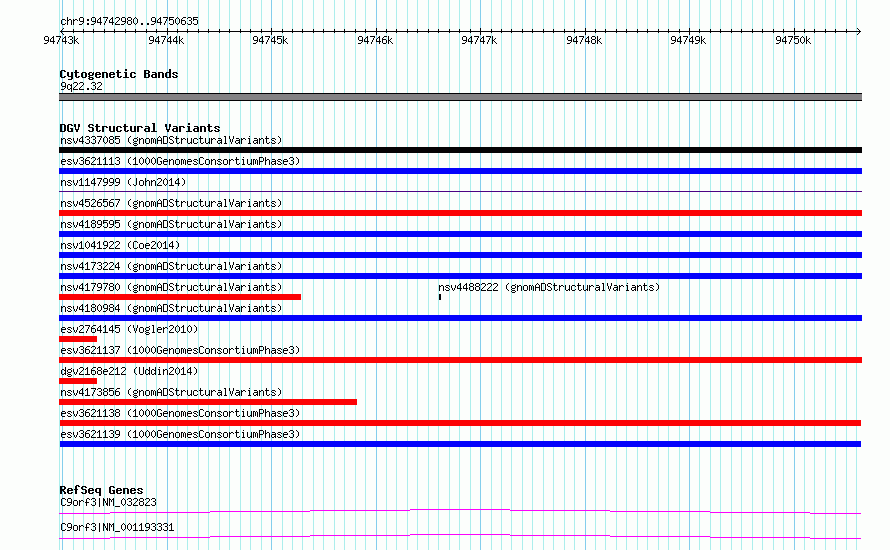Click the magenta line of C9orf3|NM_001193331
This screenshot has width=890, height=550.
(x=460, y=536)
